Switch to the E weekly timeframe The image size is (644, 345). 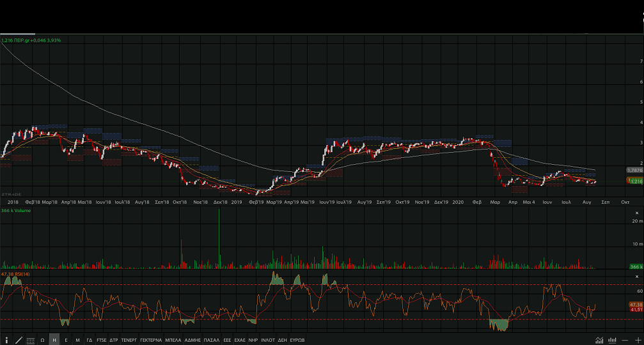66,340
